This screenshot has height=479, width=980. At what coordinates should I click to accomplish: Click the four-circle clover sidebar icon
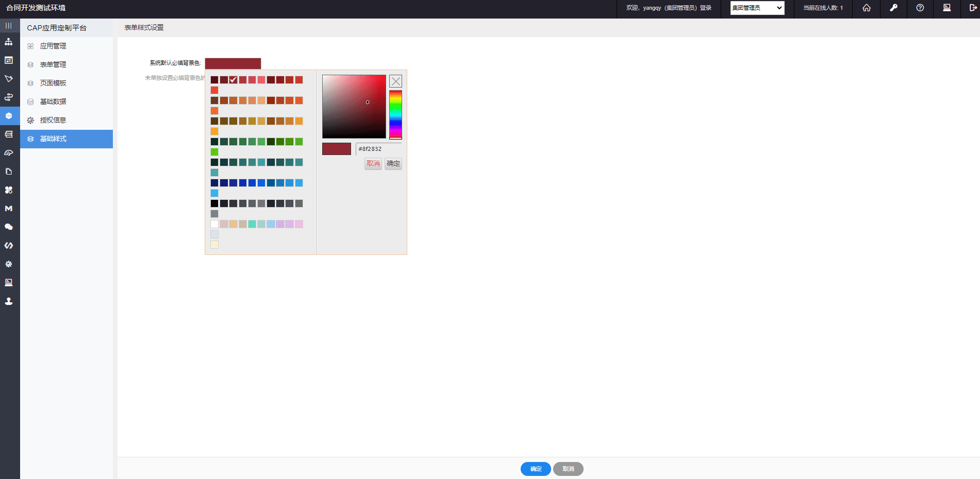(9, 190)
